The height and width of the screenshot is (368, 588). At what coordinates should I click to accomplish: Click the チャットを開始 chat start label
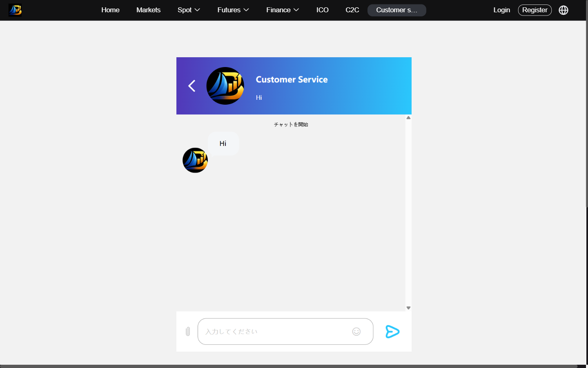[291, 124]
